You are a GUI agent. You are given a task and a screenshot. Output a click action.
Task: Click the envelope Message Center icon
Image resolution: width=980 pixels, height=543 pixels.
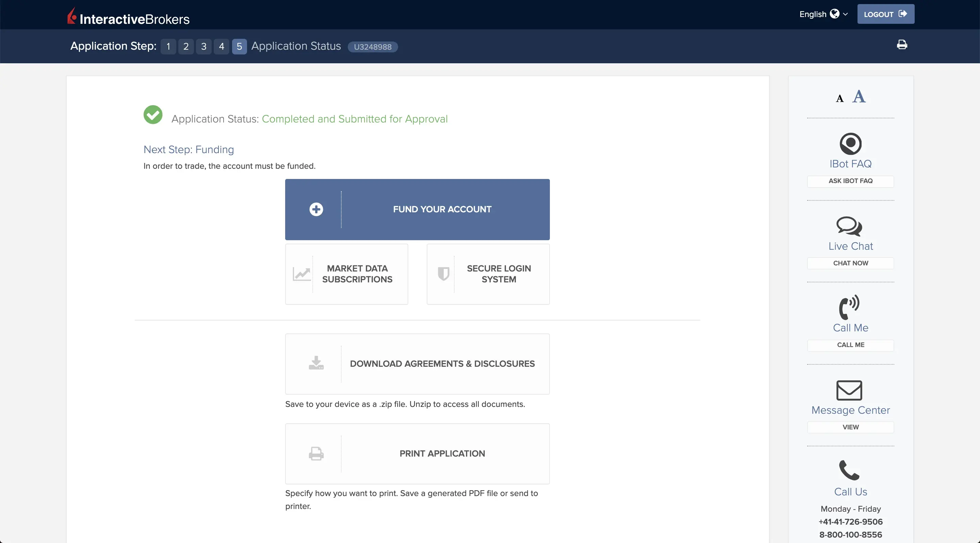(849, 391)
